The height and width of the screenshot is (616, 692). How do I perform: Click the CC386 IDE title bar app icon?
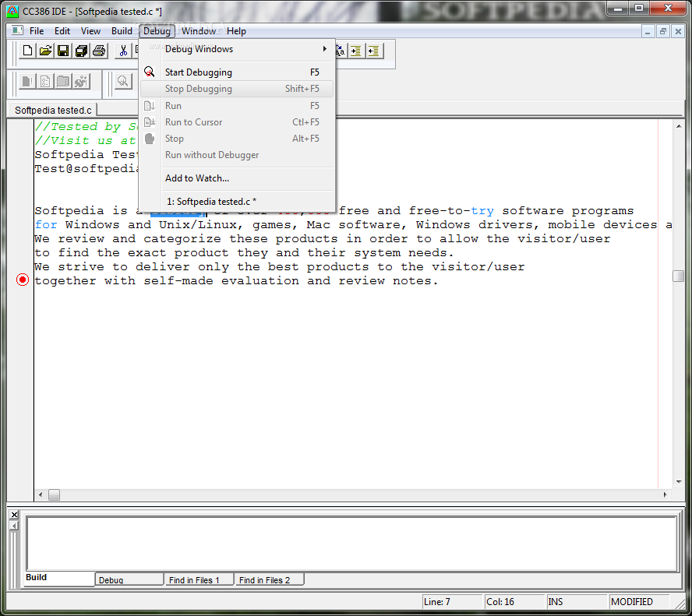(x=12, y=11)
